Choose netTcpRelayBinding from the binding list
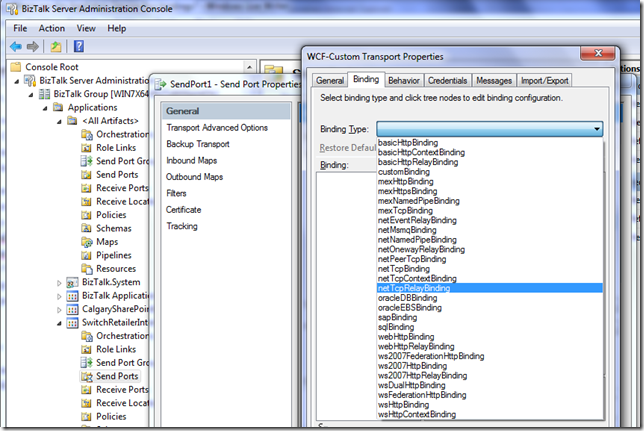This screenshot has height=431, width=644. (x=490, y=288)
